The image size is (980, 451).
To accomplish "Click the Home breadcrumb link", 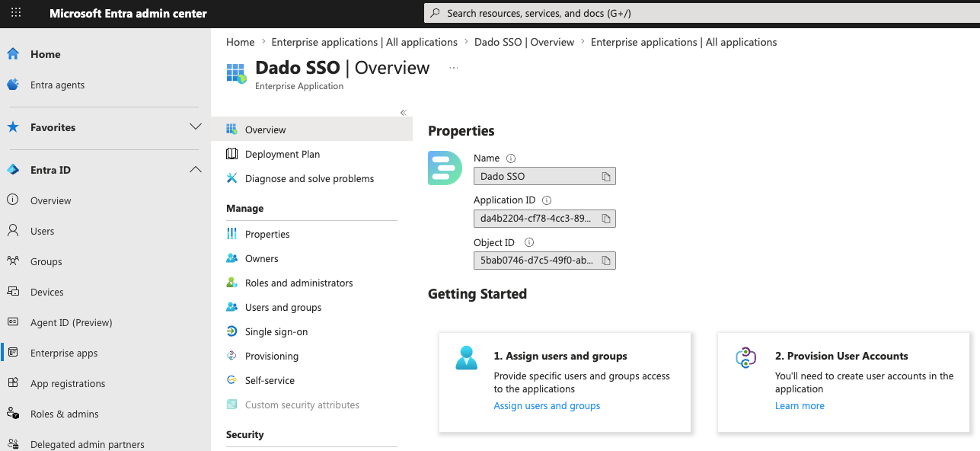I will [241, 42].
